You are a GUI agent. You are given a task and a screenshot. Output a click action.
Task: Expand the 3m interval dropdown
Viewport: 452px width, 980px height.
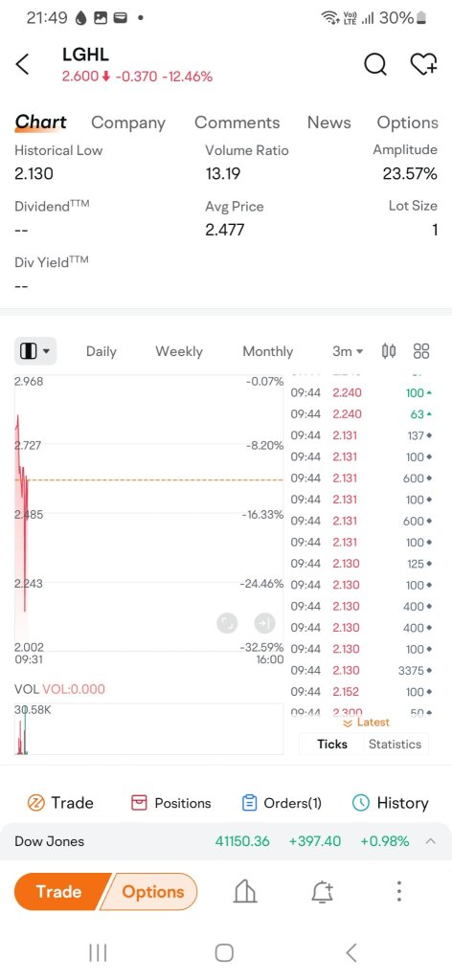click(348, 351)
